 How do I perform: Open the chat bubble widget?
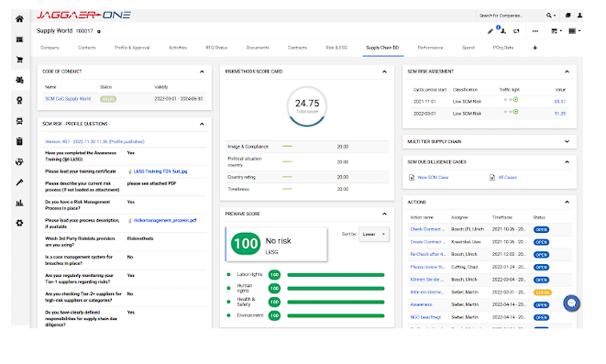pyautogui.click(x=571, y=303)
